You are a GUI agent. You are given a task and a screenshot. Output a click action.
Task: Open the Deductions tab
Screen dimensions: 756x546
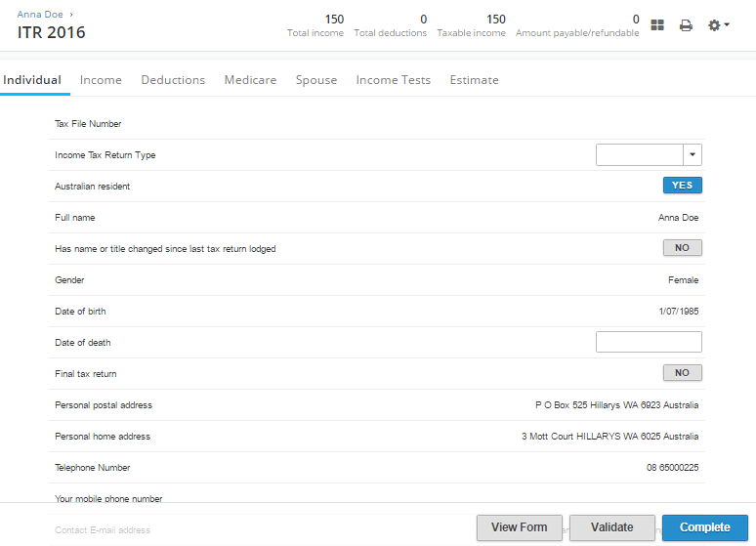click(173, 80)
